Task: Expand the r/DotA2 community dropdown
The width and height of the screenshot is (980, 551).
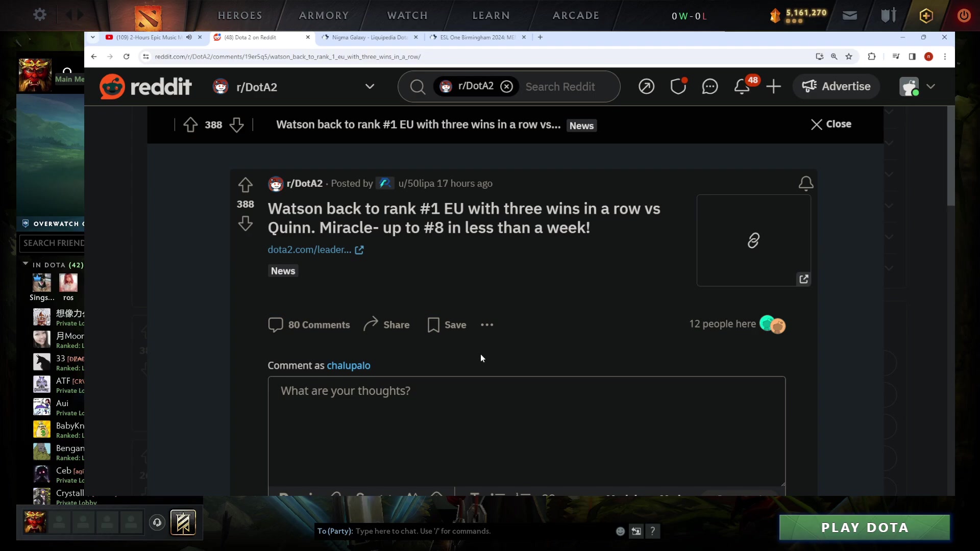Action: tap(370, 87)
